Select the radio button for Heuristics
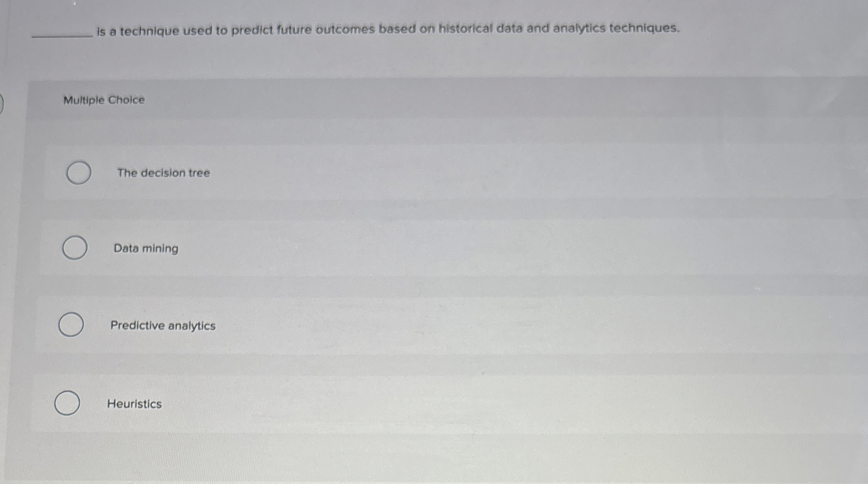This screenshot has width=868, height=484. coord(68,404)
